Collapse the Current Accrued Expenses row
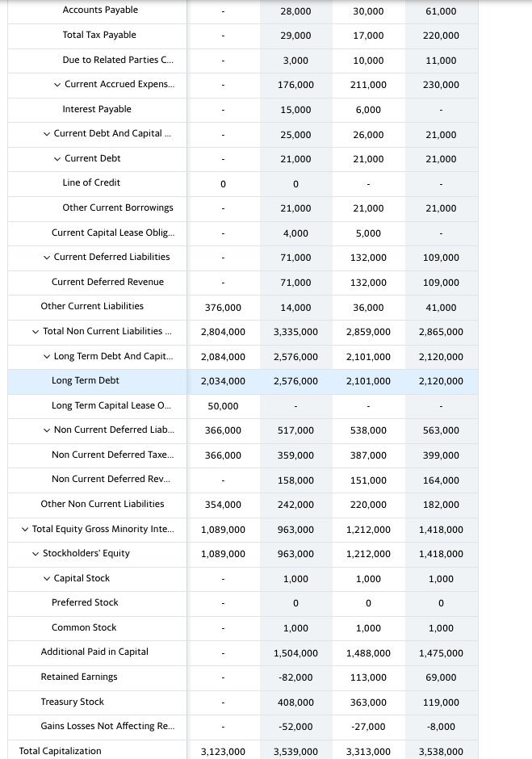 coord(56,85)
